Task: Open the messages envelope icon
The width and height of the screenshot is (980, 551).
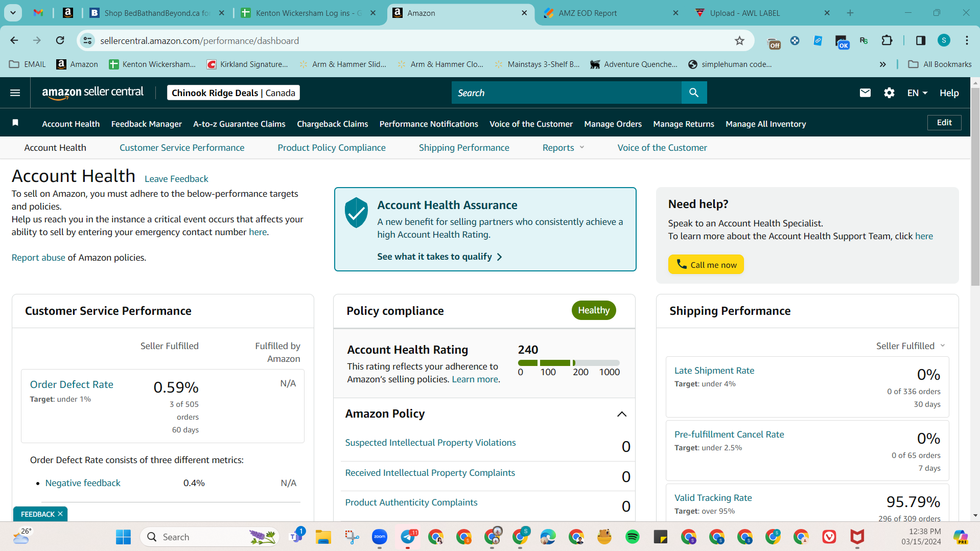Action: point(865,93)
